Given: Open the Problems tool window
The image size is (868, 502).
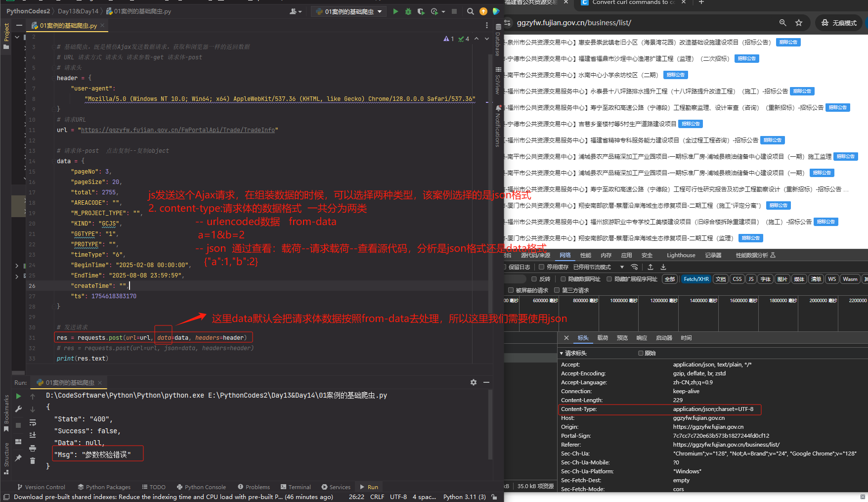Looking at the screenshot, I should (x=254, y=487).
